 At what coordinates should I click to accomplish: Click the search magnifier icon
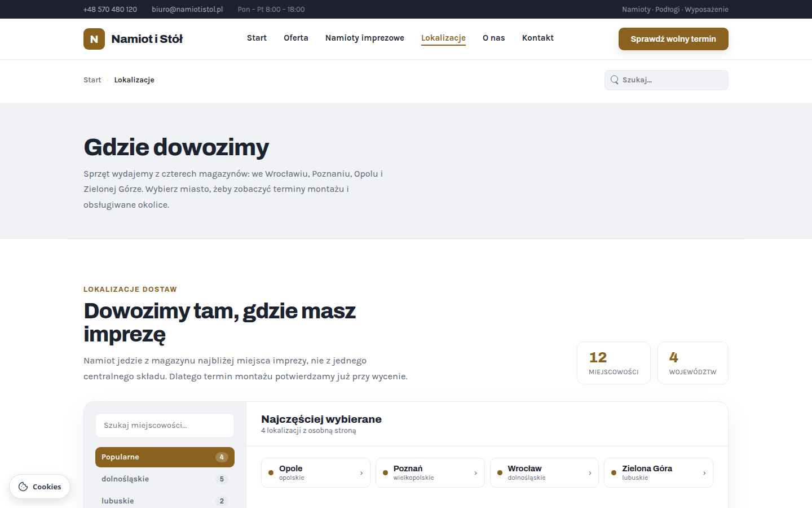[x=615, y=80]
